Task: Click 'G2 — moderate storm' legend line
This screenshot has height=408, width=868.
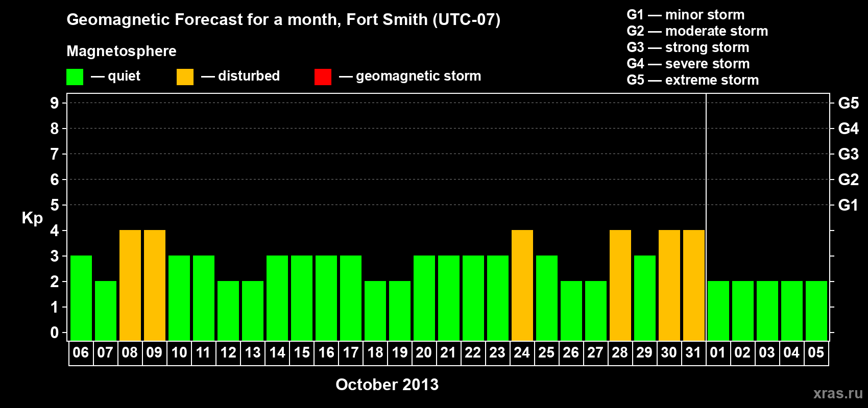Action: pyautogui.click(x=697, y=31)
